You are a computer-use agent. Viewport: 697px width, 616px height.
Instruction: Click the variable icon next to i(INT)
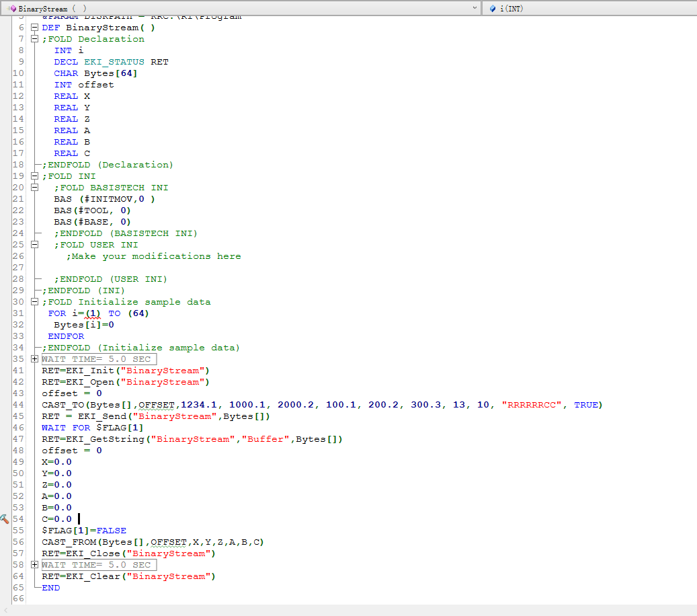tap(493, 9)
